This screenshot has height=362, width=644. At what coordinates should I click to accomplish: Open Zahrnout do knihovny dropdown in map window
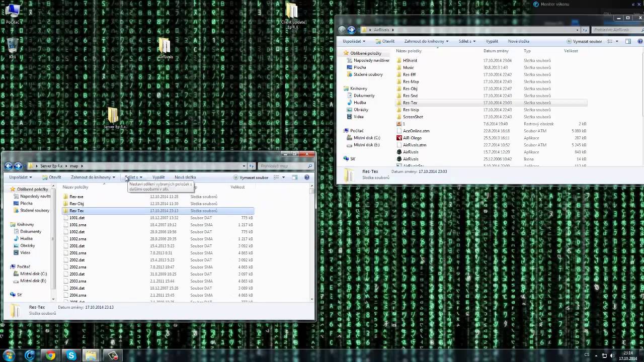(93, 177)
